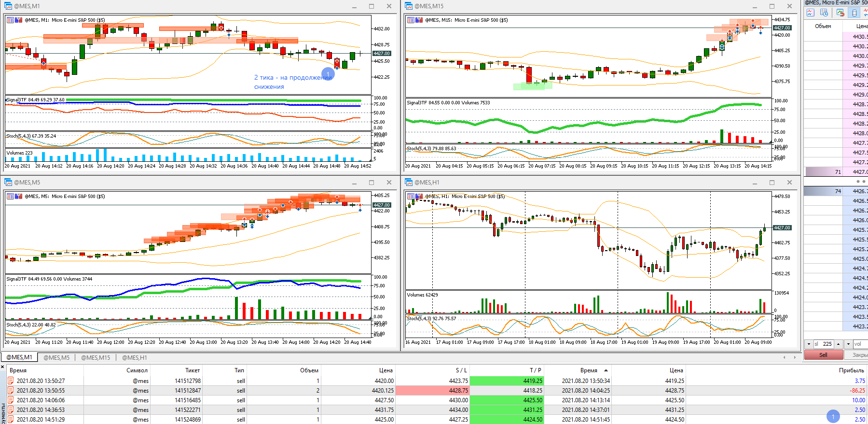Sort trade history by Прибыль column

pos(851,370)
